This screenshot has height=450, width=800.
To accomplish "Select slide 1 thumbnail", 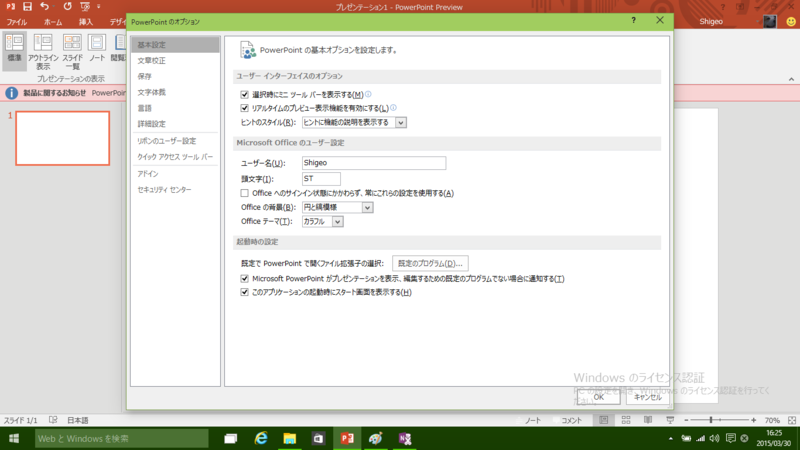I will (x=63, y=138).
